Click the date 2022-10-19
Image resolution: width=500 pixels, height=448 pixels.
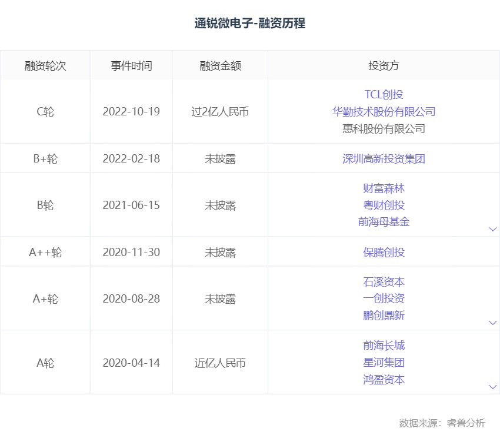click(x=131, y=112)
